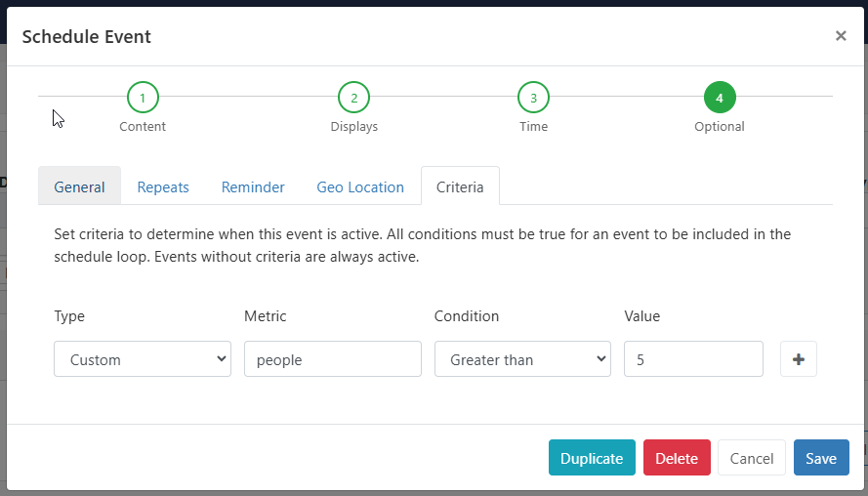Switch to the General tab
868x496 pixels.
tap(79, 186)
